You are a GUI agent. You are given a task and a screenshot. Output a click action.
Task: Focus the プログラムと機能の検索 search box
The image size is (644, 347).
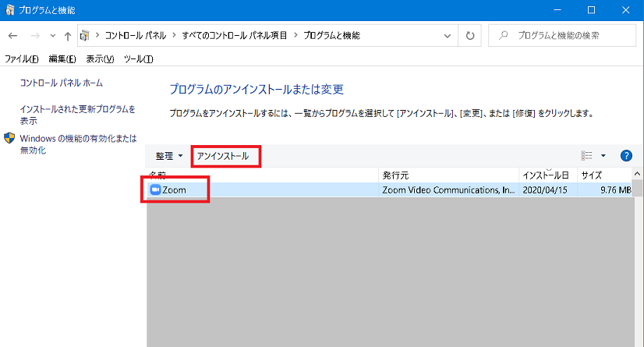point(562,36)
